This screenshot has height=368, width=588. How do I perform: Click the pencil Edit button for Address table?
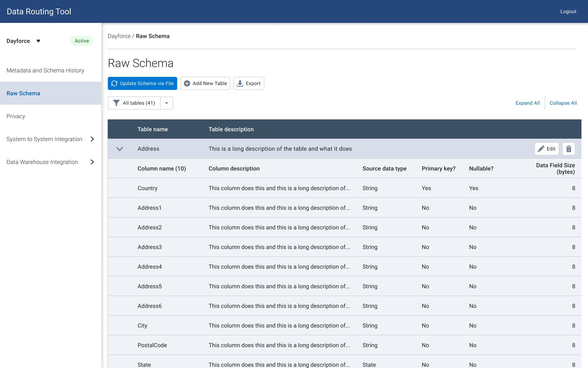click(546, 149)
